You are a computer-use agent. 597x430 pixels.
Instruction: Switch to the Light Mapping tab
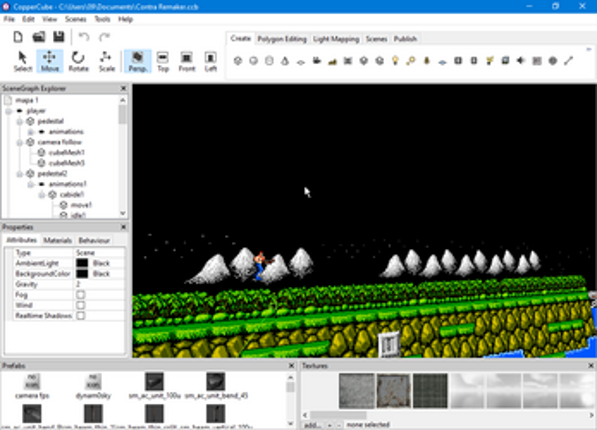click(336, 39)
